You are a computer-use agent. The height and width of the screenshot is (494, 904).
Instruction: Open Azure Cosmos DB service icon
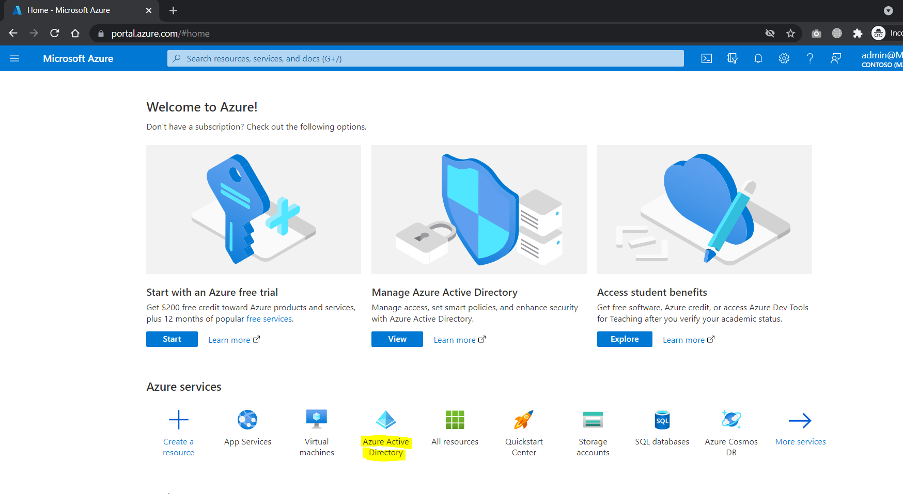[x=731, y=419]
